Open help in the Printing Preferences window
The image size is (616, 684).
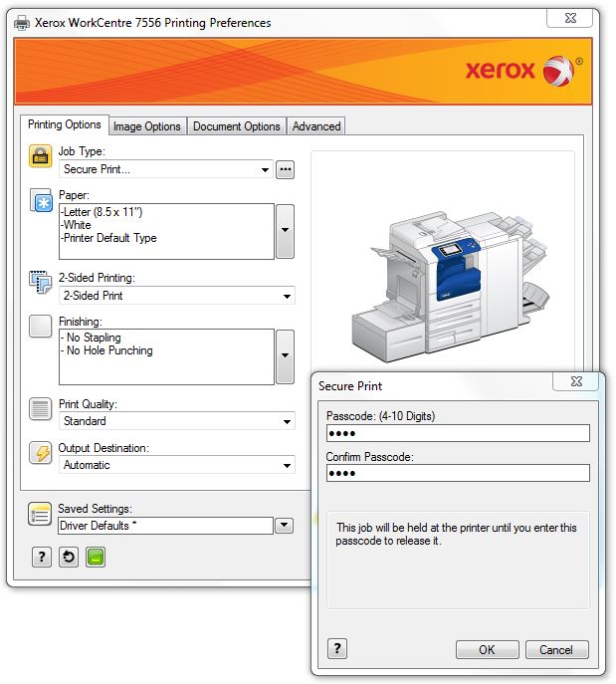[x=41, y=558]
